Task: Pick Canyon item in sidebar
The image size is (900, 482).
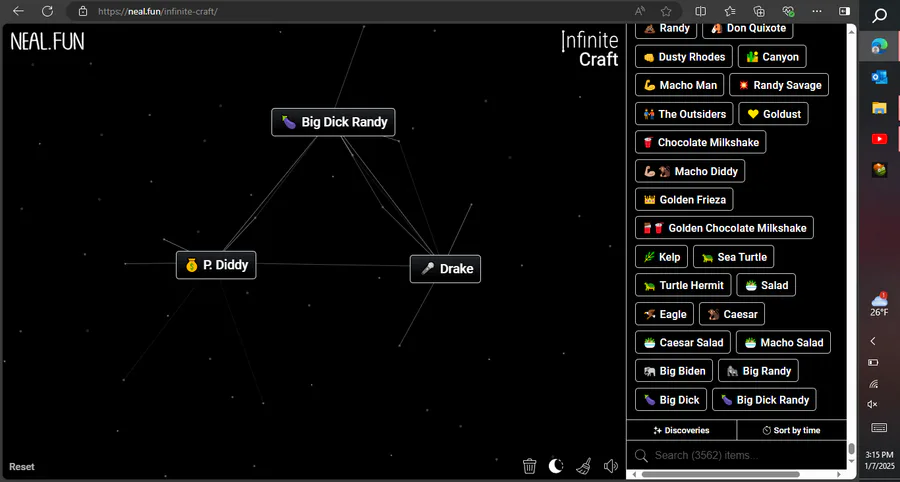Action: click(772, 57)
